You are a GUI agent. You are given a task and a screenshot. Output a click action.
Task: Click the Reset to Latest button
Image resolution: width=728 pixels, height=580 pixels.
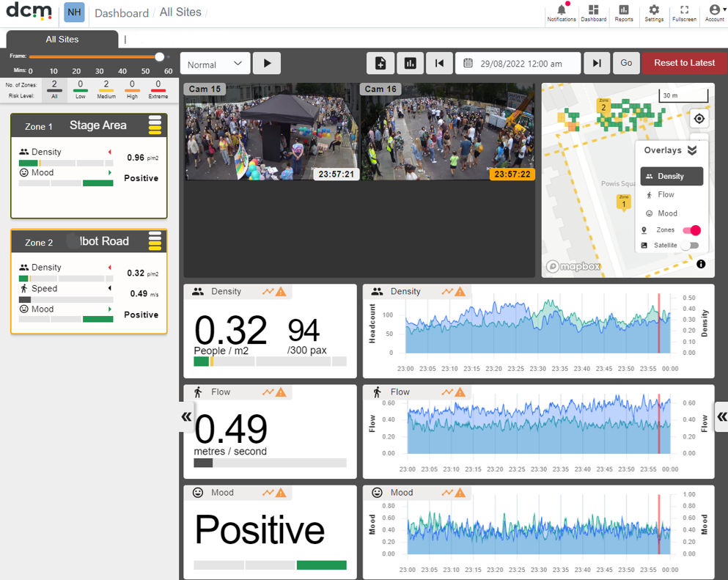[x=684, y=63]
